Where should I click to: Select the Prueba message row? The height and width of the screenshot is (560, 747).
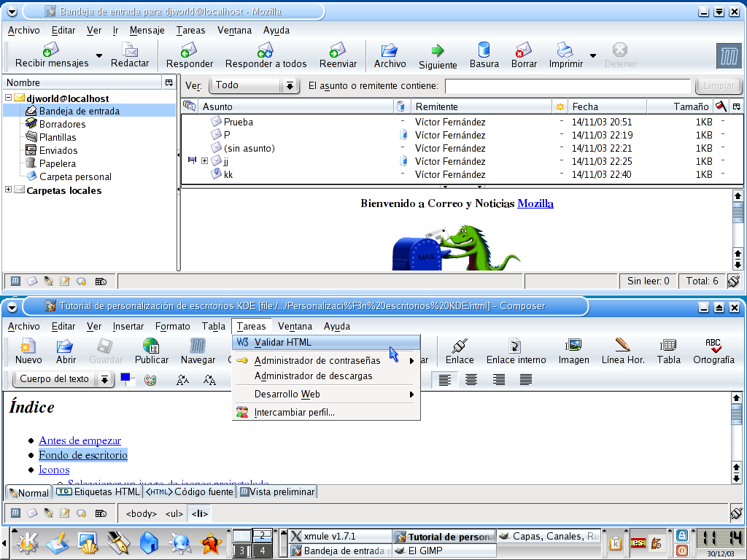[462, 122]
